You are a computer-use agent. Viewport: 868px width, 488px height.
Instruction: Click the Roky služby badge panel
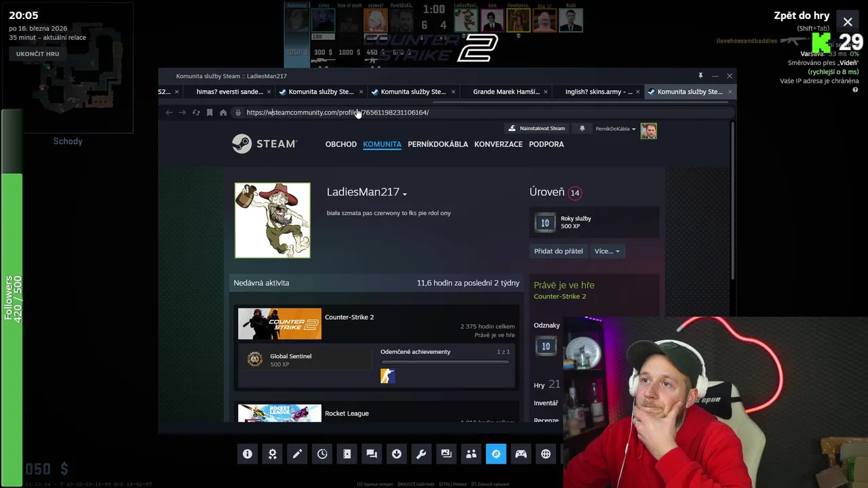(595, 222)
